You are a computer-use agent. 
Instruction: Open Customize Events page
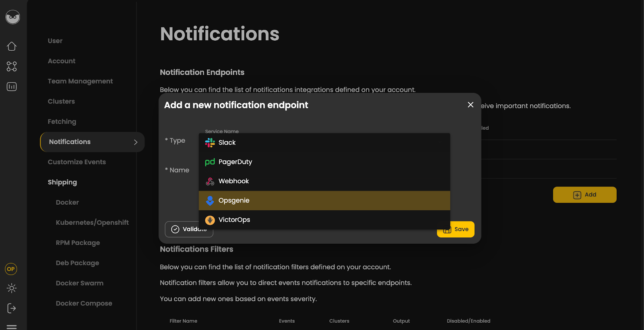(77, 162)
